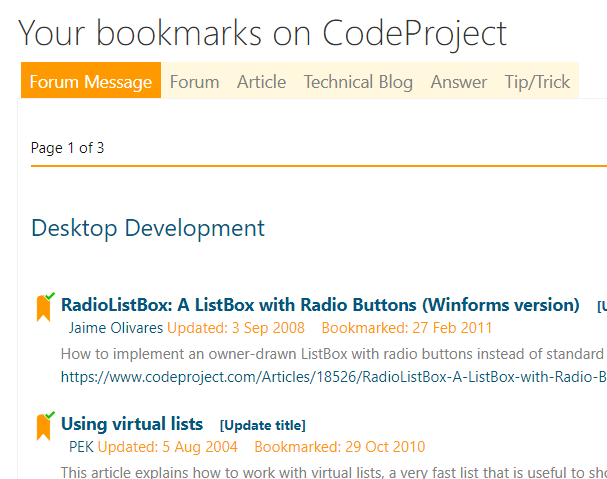The image size is (607, 479).
Task: Switch to the Forum tab
Action: (195, 82)
